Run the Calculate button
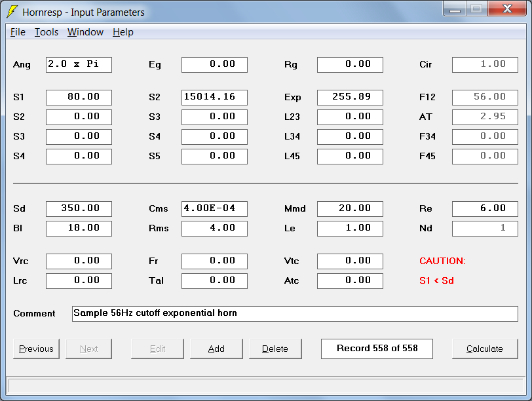 (485, 349)
